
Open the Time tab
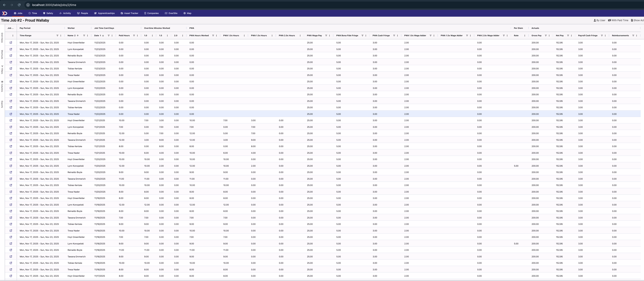[x=33, y=13]
